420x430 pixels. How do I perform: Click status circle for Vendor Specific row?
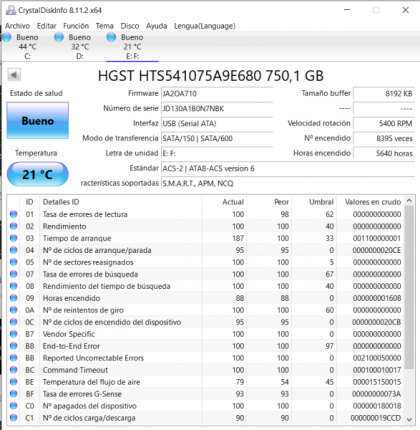tap(14, 334)
